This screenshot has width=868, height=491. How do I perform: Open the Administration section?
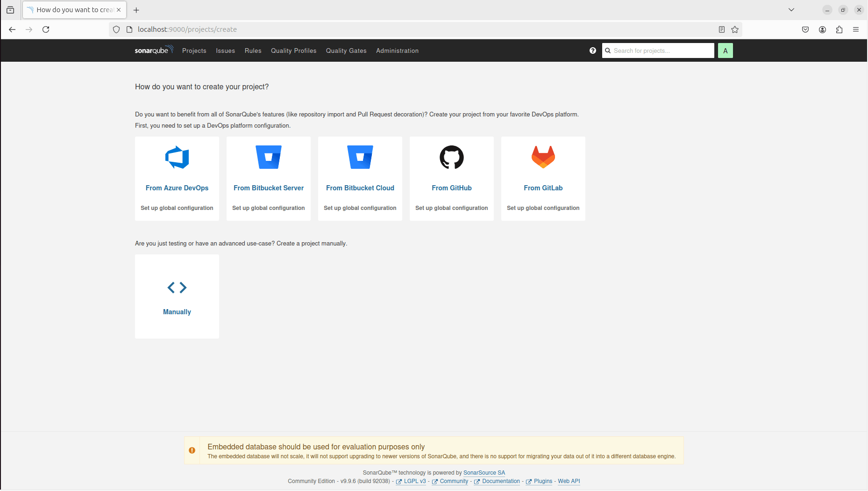tap(397, 51)
